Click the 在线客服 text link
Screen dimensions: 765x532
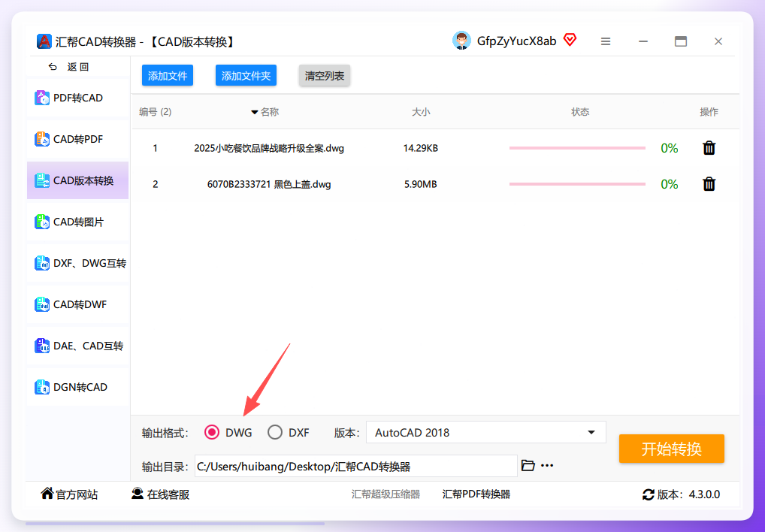point(168,494)
